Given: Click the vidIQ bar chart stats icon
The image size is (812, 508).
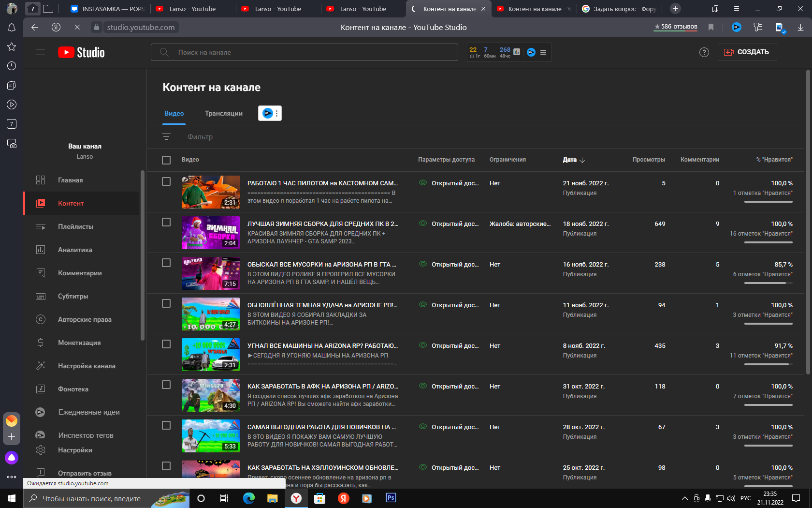Looking at the screenshot, I should click(x=517, y=52).
